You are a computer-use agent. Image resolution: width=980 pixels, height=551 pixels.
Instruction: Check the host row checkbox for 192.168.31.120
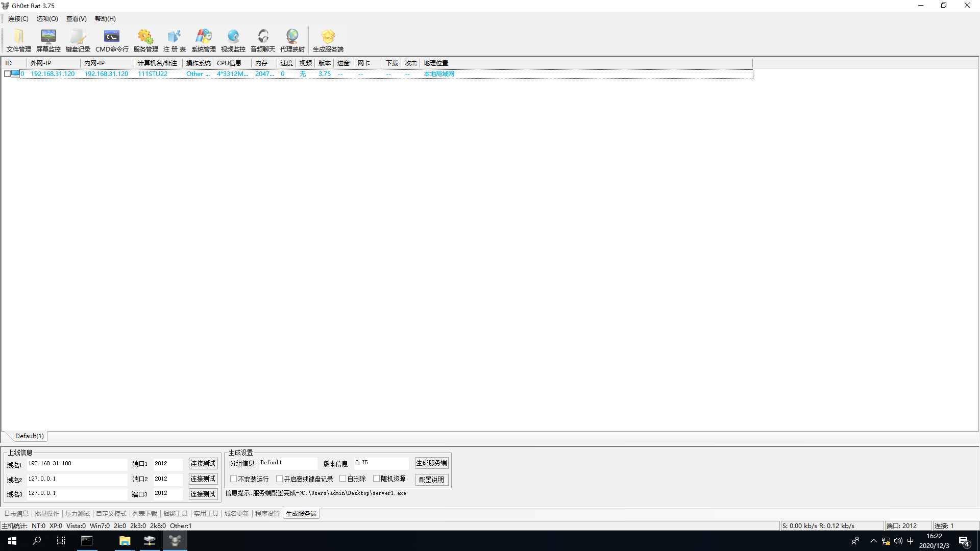tap(7, 74)
